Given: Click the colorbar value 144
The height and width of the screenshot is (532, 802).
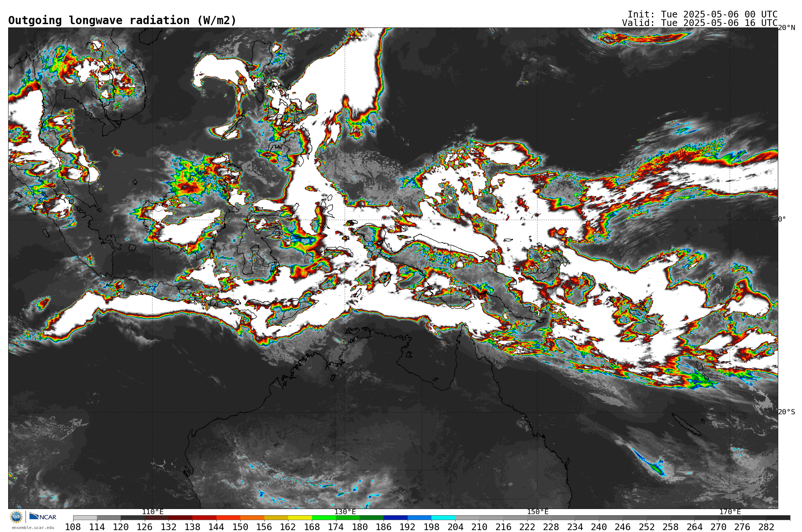Looking at the screenshot, I should tap(216, 527).
